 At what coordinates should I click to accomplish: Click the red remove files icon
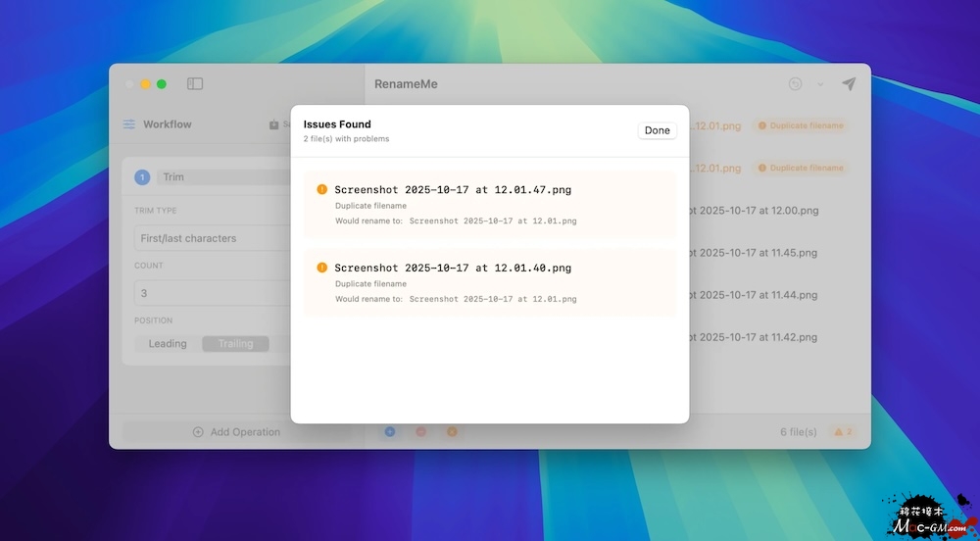(420, 431)
